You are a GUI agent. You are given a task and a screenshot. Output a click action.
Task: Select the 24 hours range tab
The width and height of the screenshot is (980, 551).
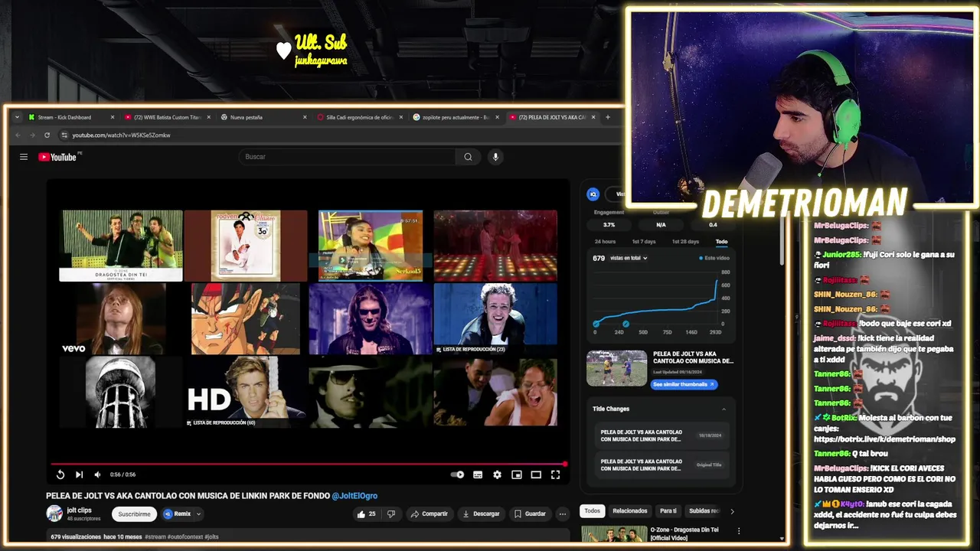pos(605,241)
